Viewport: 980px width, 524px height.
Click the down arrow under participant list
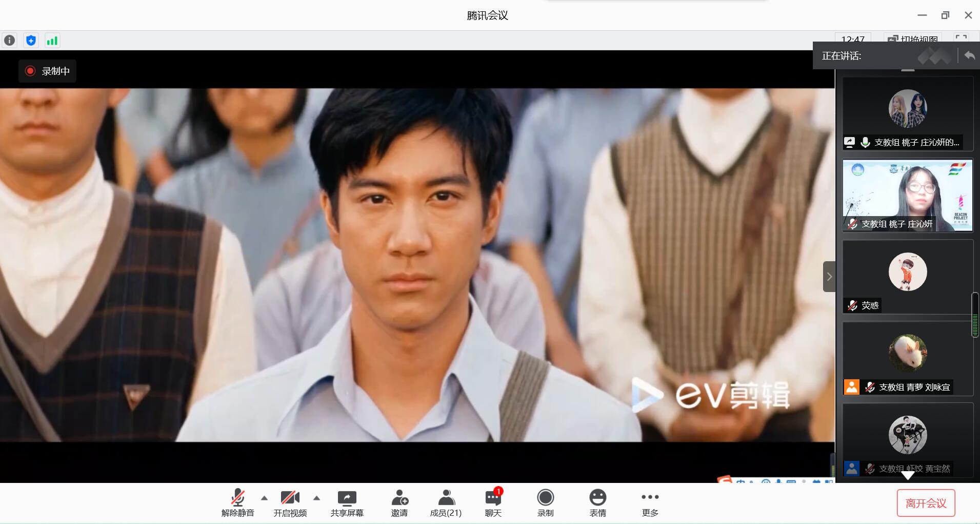point(908,476)
